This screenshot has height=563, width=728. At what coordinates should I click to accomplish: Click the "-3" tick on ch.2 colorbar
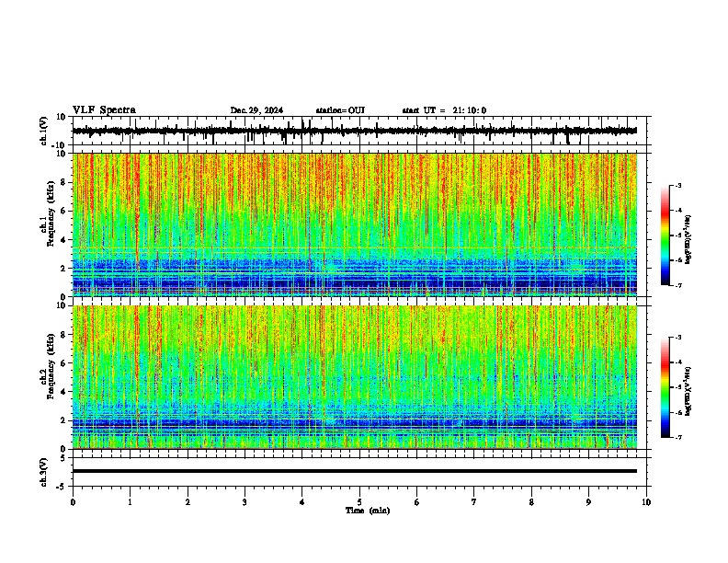(678, 338)
